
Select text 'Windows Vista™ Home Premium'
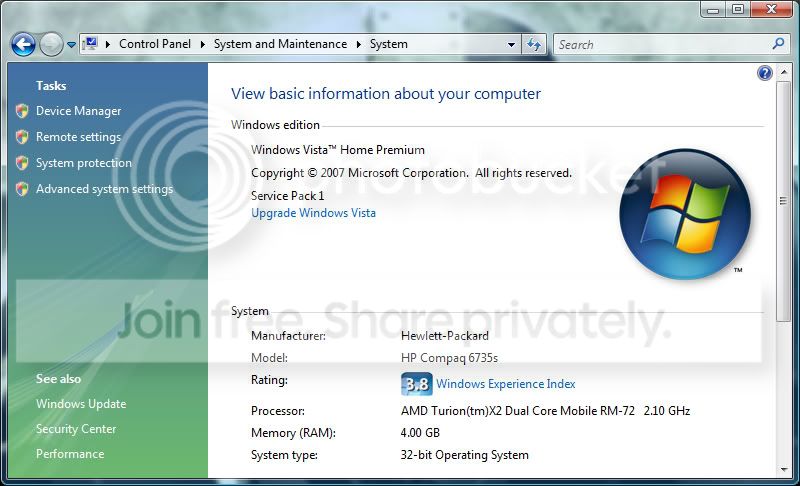tap(338, 149)
